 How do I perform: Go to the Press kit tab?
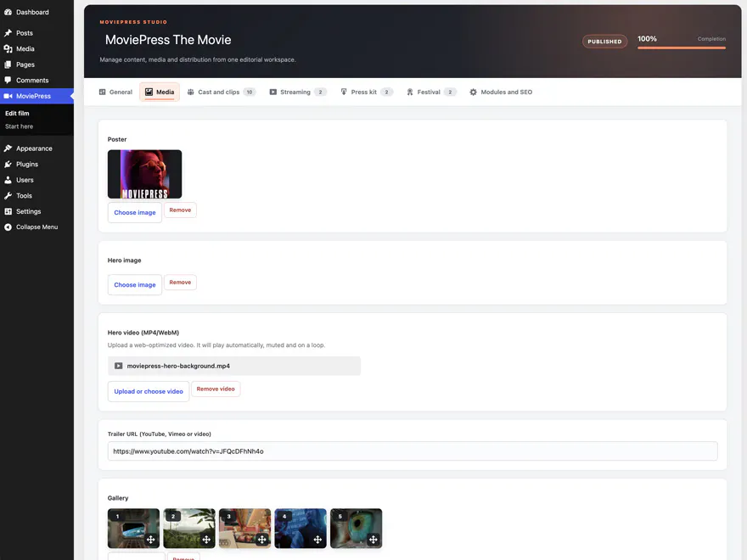(367, 92)
